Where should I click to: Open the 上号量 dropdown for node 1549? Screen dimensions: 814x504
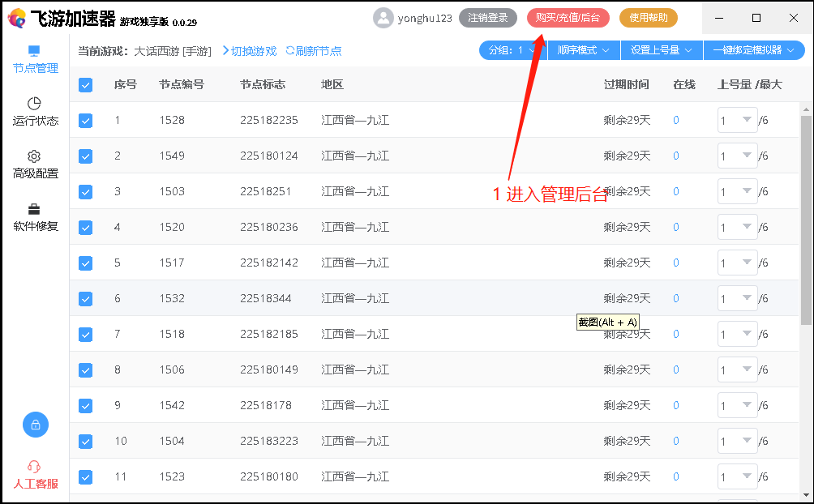(736, 156)
